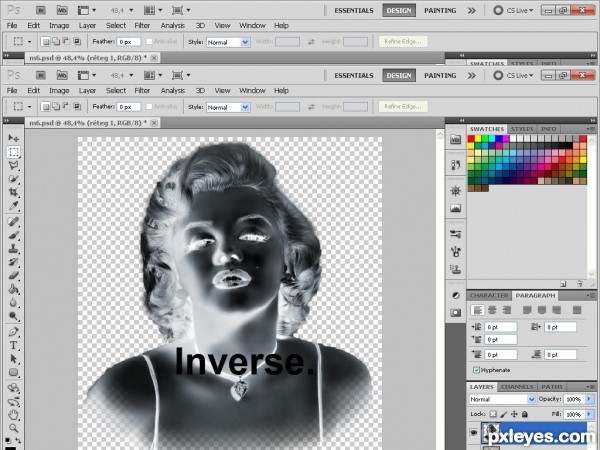Select the Spot Healing Brush tool
The image size is (600, 450).
click(14, 222)
